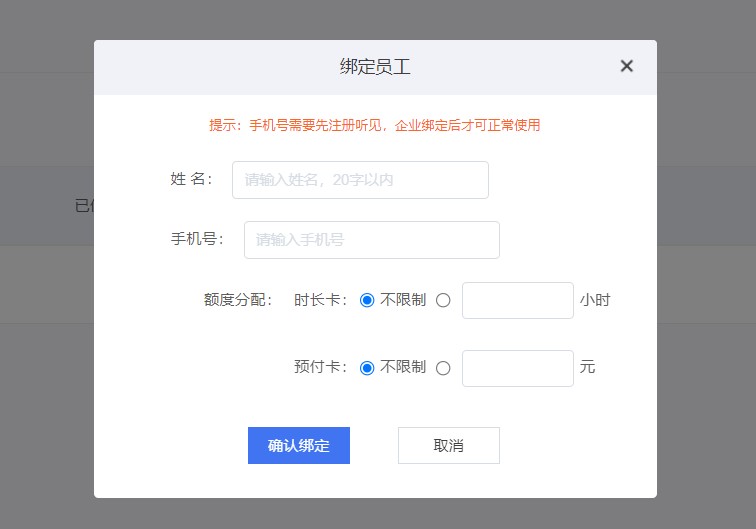
Task: Click the 取消 cancel button
Action: point(449,446)
